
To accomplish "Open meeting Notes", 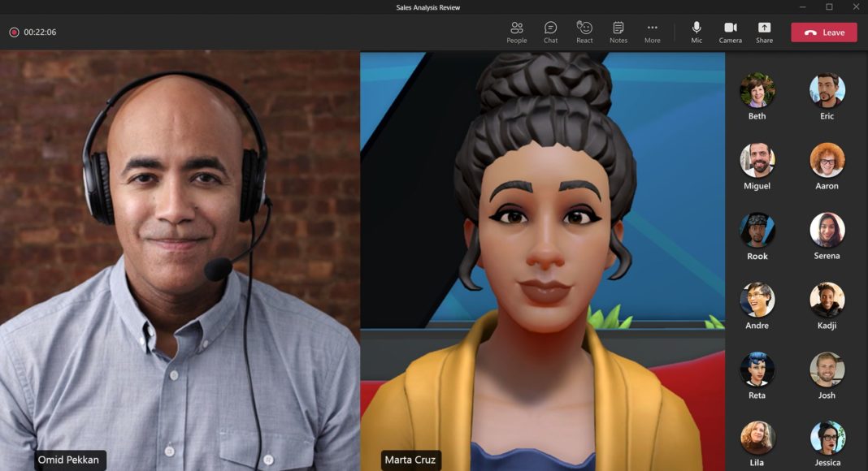I will coord(618,32).
